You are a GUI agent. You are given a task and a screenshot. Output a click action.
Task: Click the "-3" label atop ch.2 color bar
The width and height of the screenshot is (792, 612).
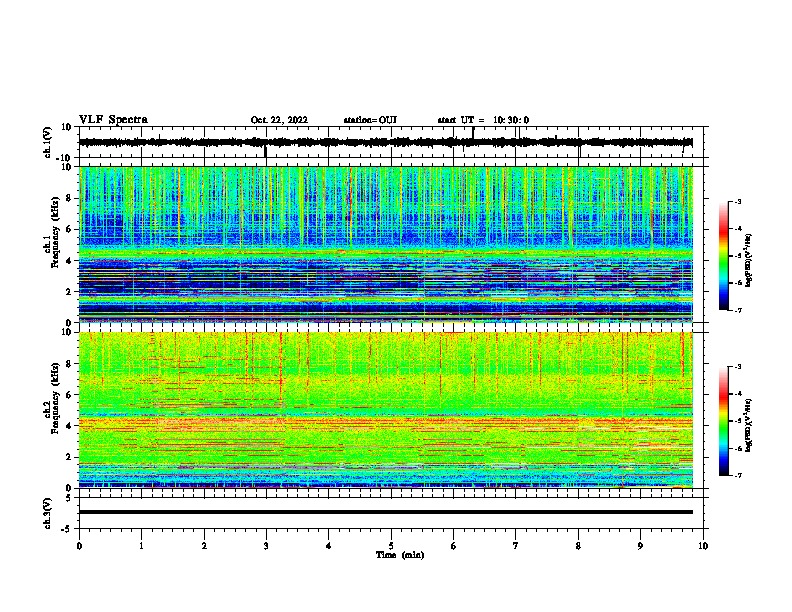738,367
